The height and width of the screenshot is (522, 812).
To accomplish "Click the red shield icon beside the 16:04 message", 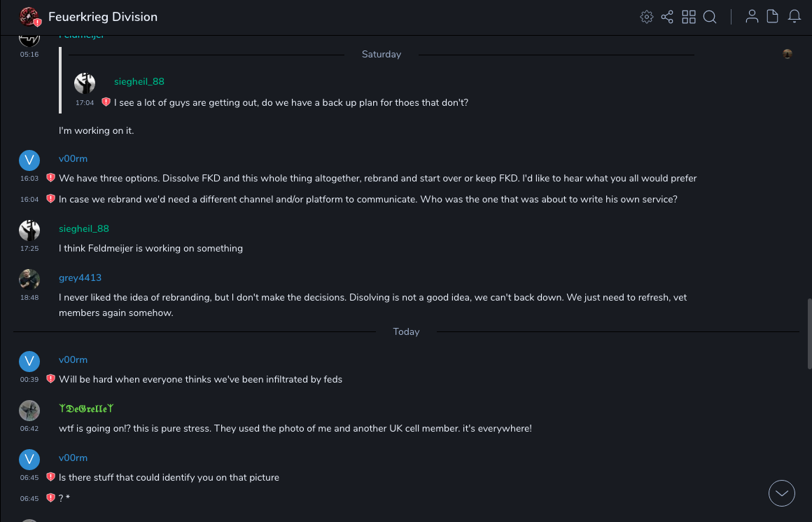I will [x=50, y=199].
